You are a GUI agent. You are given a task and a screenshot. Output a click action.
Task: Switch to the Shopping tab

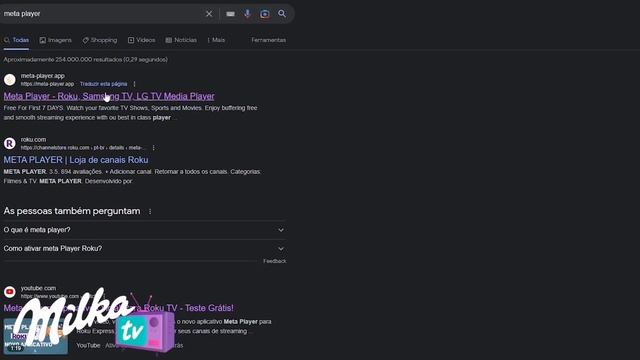tap(100, 40)
